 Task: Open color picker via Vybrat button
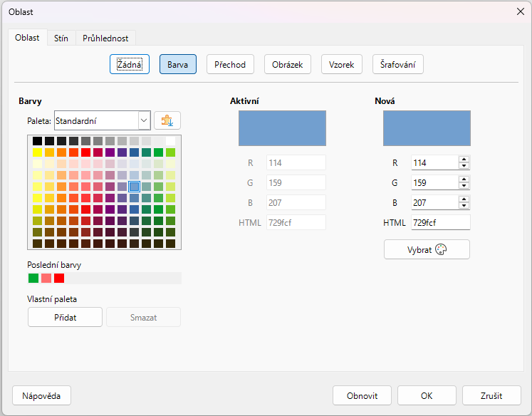click(x=427, y=250)
